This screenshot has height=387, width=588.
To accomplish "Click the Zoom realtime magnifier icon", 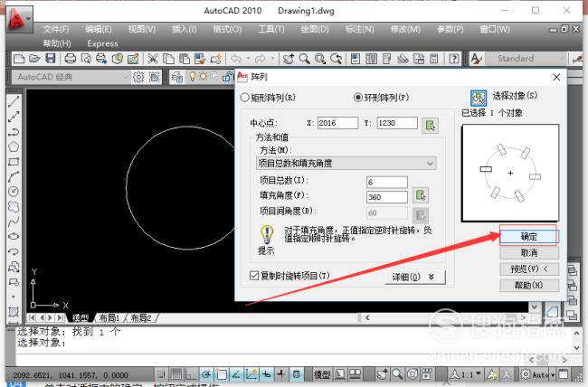I will [305, 59].
